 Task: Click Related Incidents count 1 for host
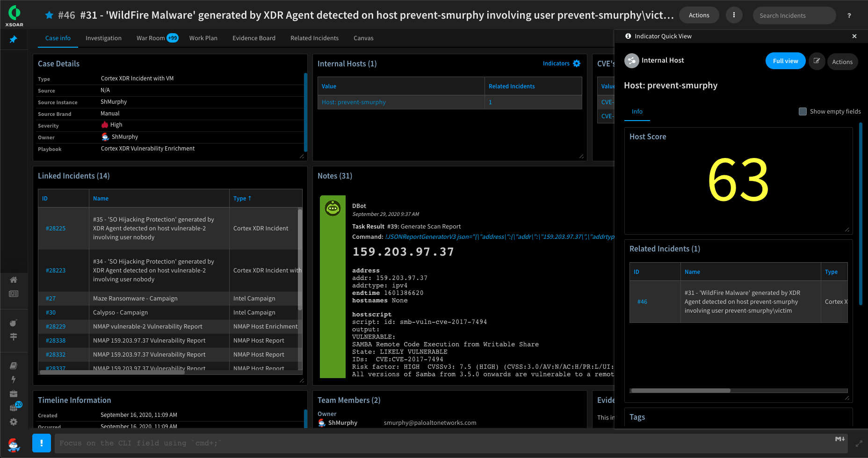click(x=490, y=102)
